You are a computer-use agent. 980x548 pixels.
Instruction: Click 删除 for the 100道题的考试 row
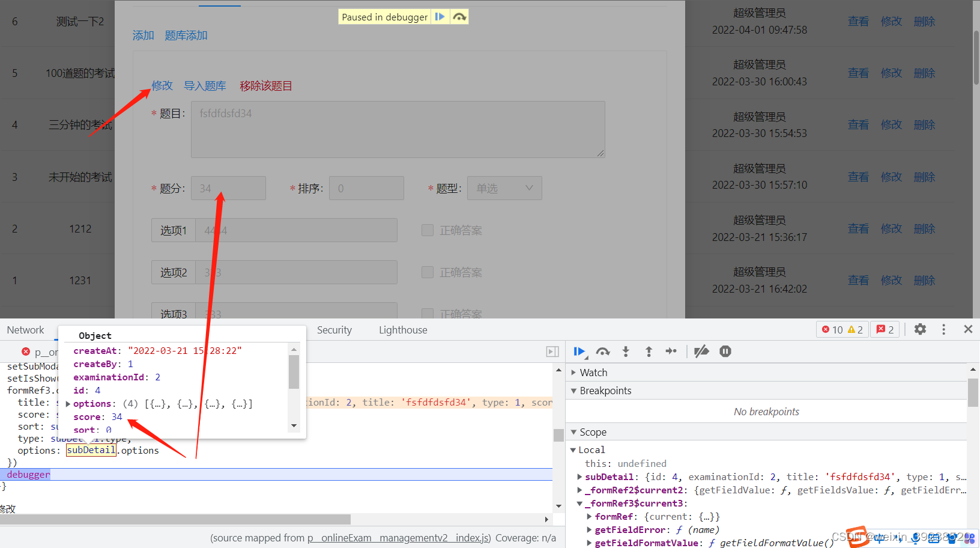(x=924, y=73)
